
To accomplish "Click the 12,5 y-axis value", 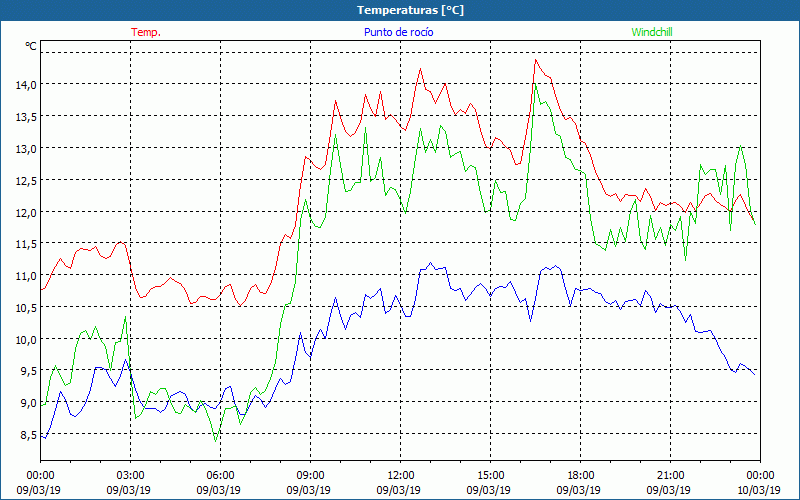I will click(26, 181).
